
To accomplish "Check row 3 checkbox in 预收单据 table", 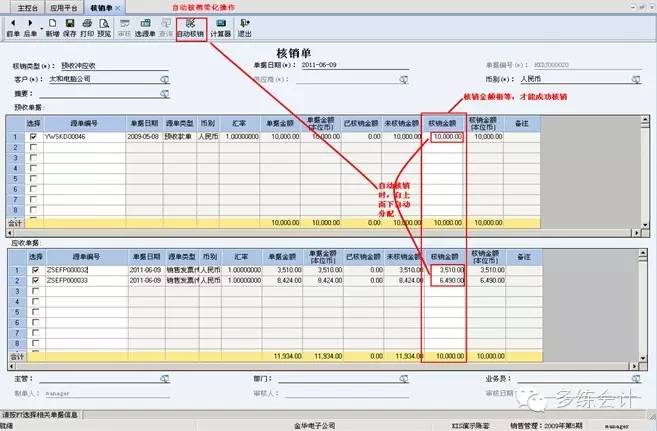I will pyautogui.click(x=34, y=157).
